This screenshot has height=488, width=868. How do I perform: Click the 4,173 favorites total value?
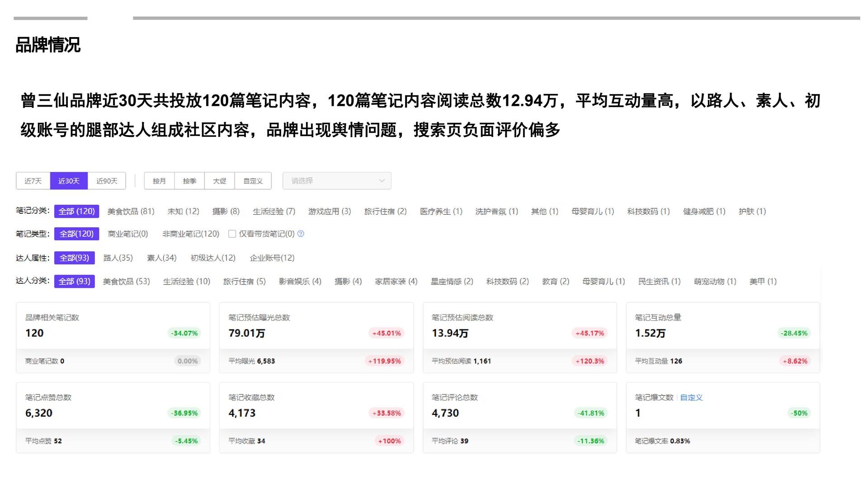click(242, 413)
